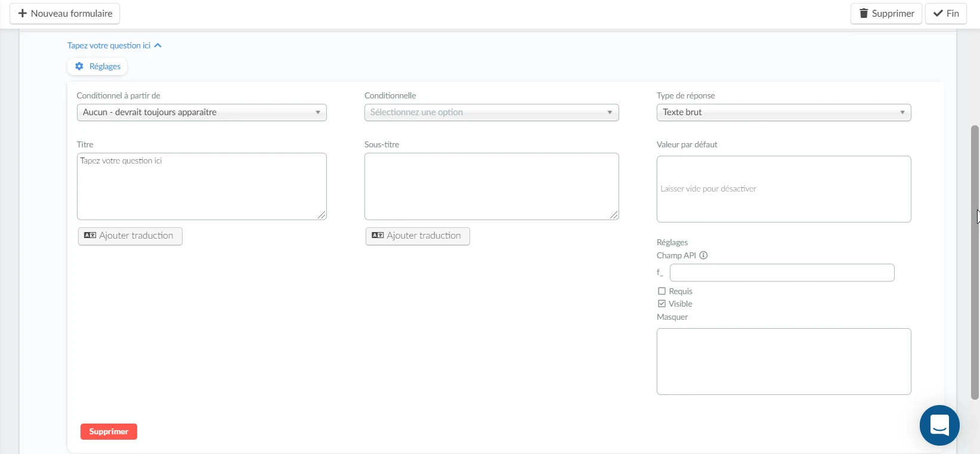Open the 'Conditionnel à partir de' dropdown

[202, 112]
